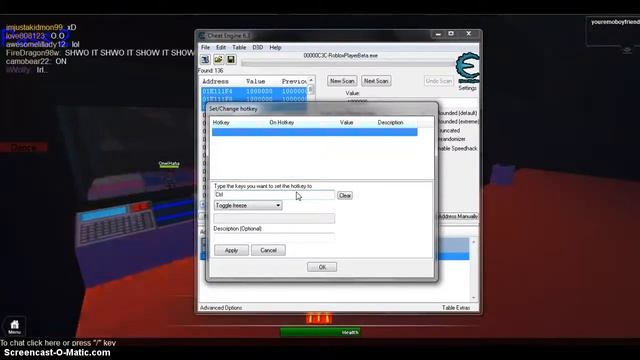The width and height of the screenshot is (640, 360).
Task: Click chat message from FireDragon98w
Action: [100, 53]
